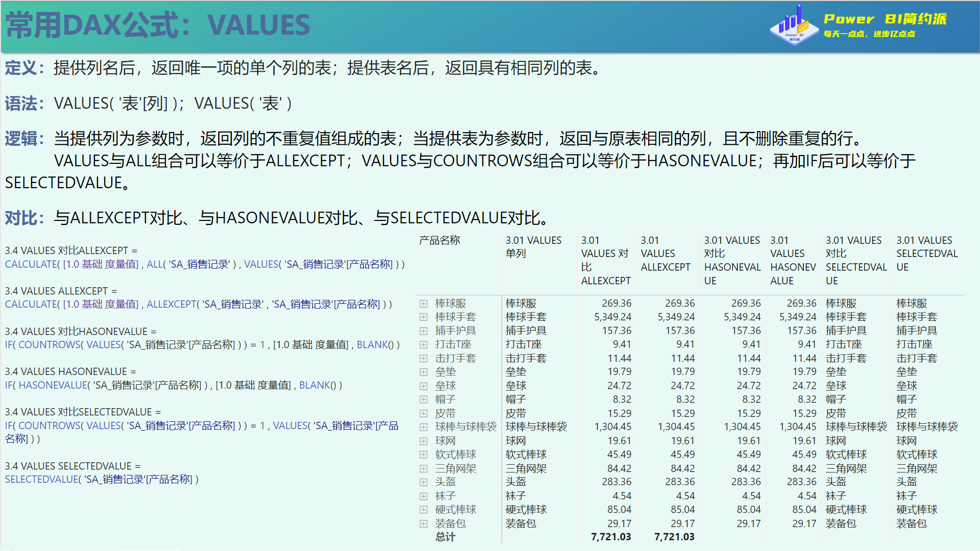Expand the 袜子 row
The height and width of the screenshot is (551, 980).
424,496
